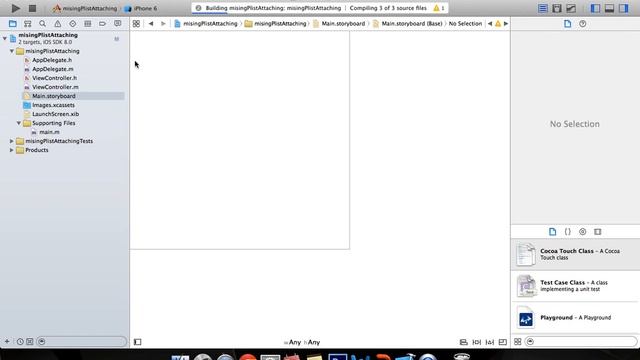Show the Find navigator
Screen dimensions: 640x360
[x=42, y=24]
